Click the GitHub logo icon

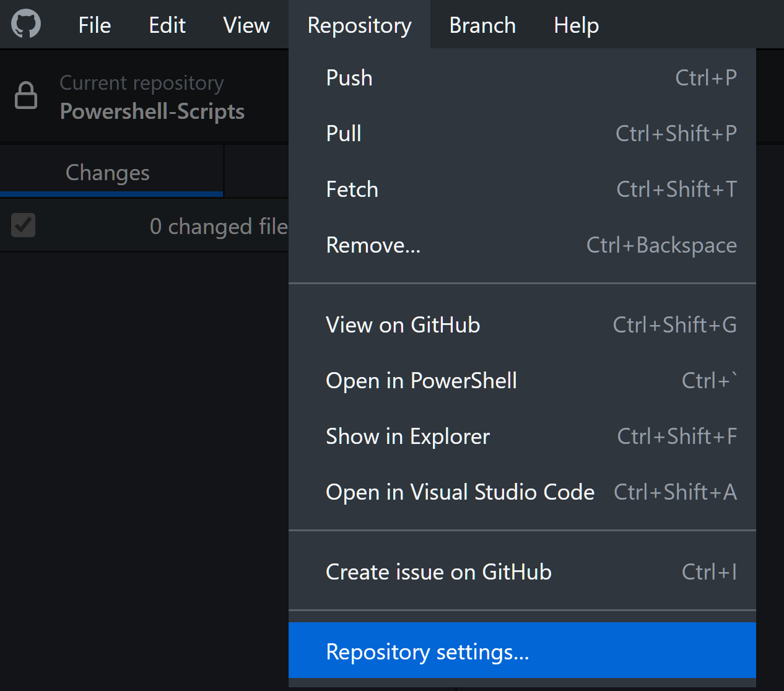(26, 24)
